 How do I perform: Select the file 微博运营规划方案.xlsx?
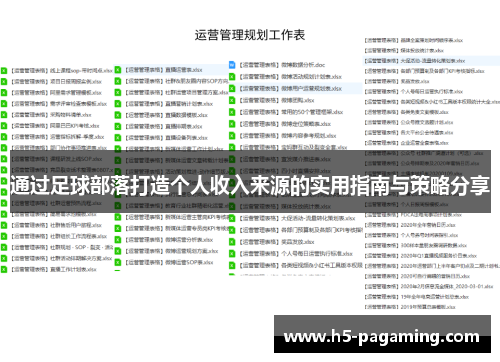click(172, 251)
